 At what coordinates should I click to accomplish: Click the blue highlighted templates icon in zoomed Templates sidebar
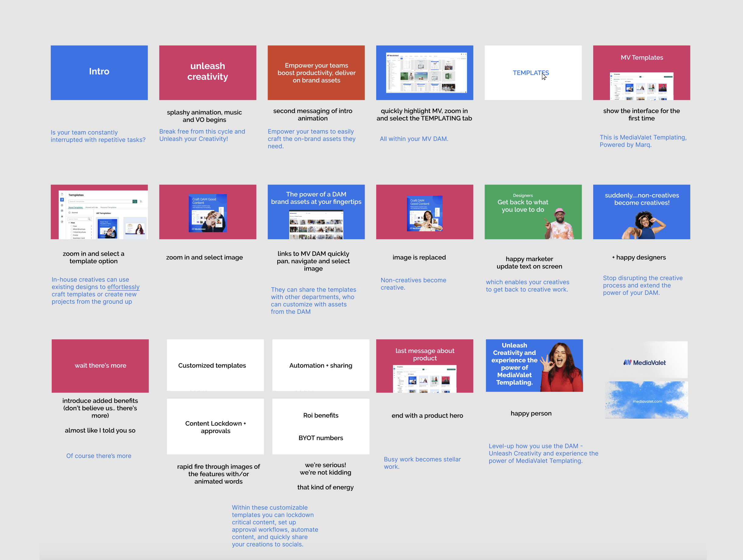point(62,200)
